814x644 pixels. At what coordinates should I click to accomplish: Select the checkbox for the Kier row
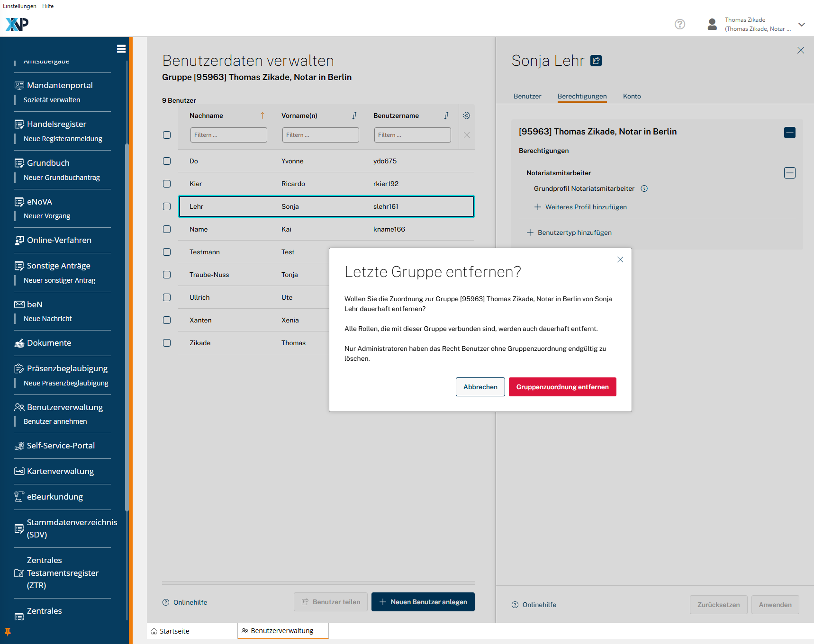167,184
